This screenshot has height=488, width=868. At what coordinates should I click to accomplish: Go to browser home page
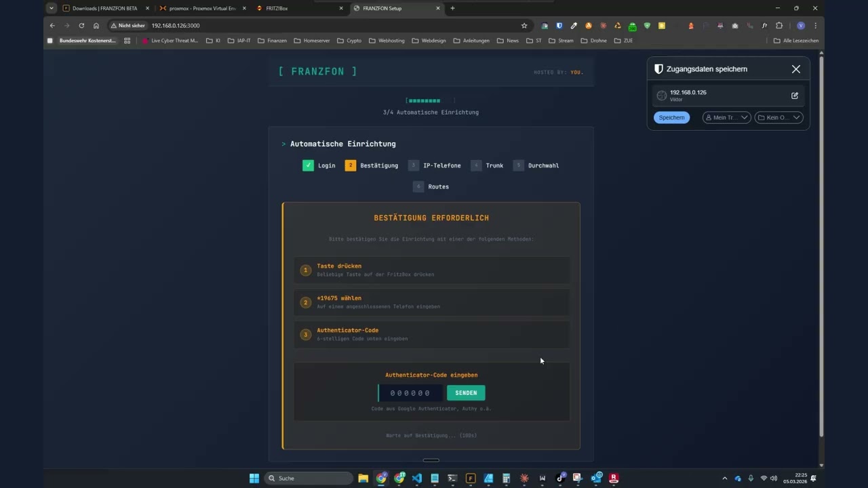(96, 26)
